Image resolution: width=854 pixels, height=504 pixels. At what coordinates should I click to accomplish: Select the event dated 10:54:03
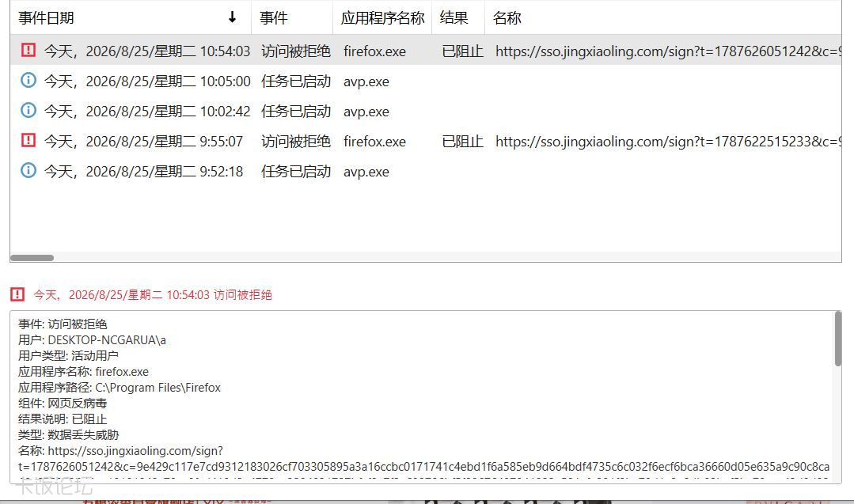pyautogui.click(x=426, y=51)
